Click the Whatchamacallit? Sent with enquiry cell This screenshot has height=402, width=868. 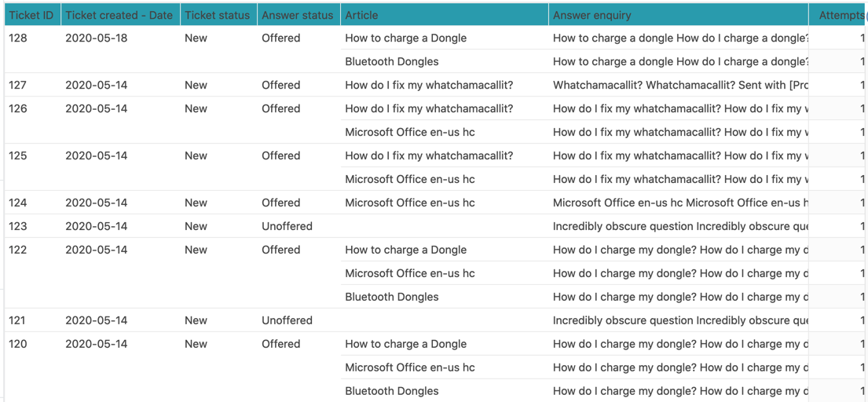point(679,85)
